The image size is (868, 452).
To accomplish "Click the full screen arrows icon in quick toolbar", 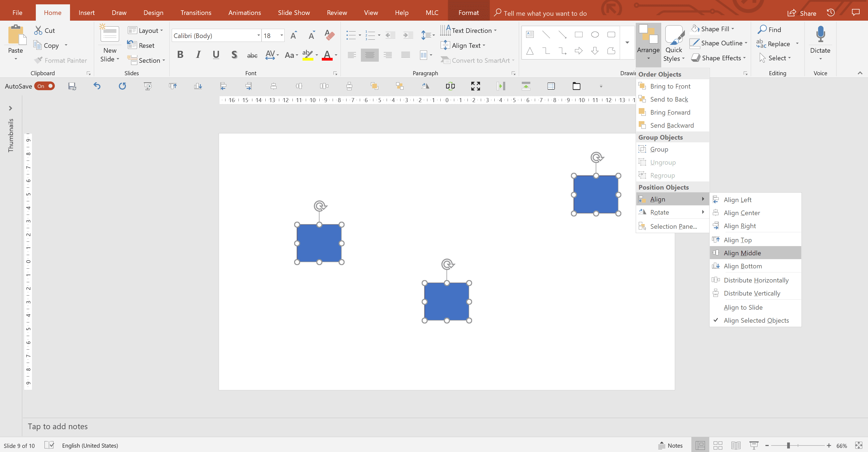I will [x=475, y=86].
